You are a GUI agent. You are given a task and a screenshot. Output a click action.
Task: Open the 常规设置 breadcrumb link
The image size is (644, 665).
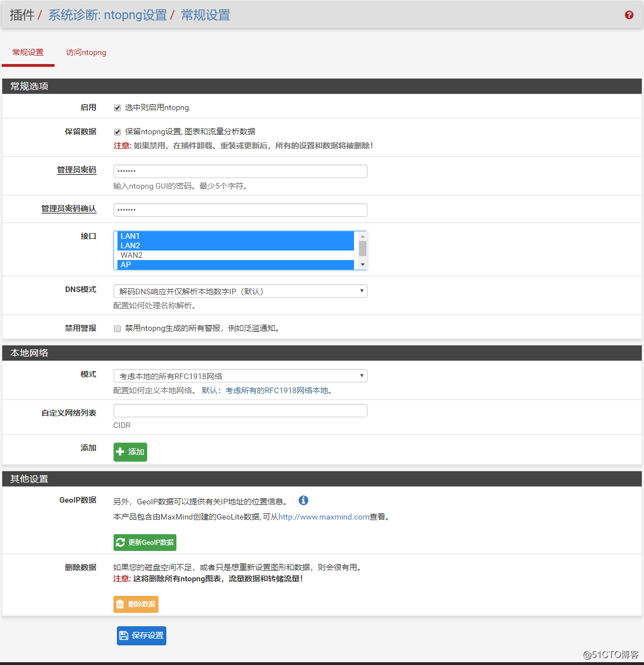coord(206,15)
